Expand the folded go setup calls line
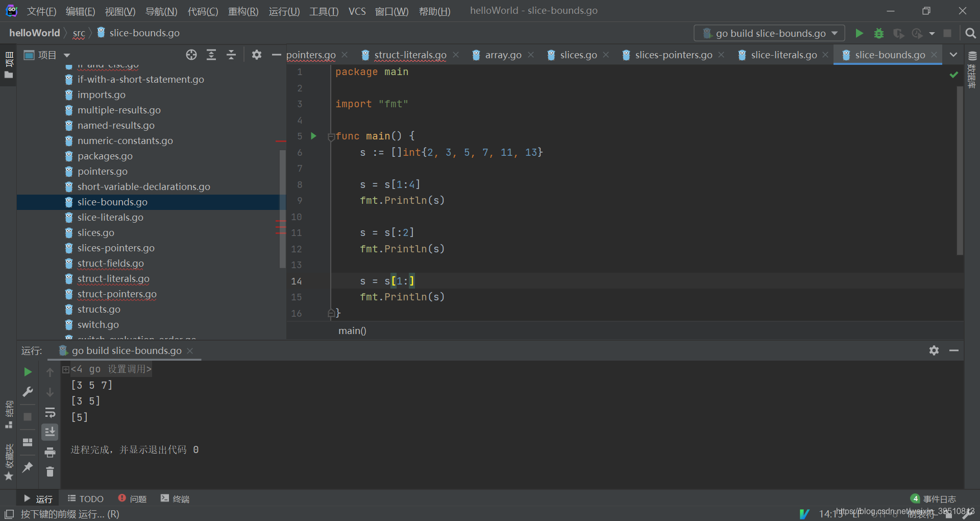 point(66,369)
